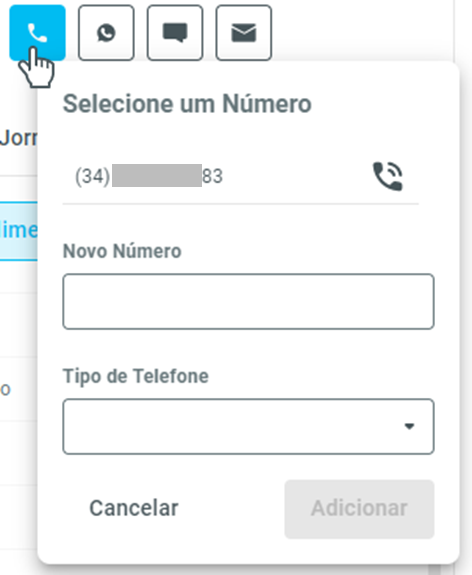Click the 'Novo Número' label
Screen dimensions: 472x575
122,251
